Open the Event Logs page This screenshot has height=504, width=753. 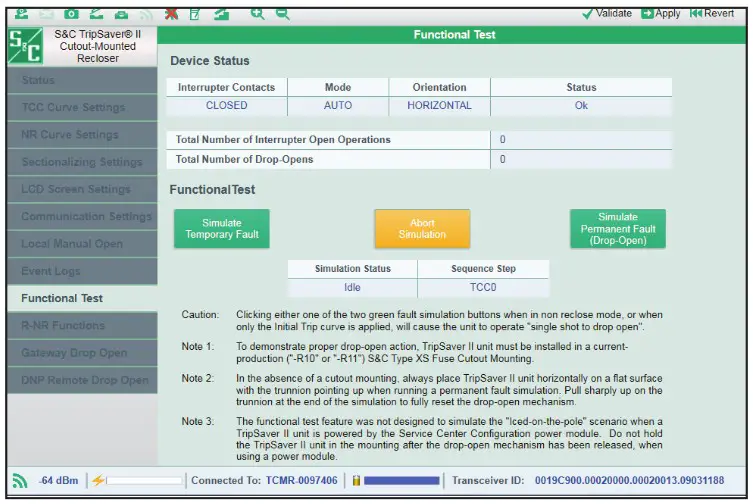click(83, 271)
